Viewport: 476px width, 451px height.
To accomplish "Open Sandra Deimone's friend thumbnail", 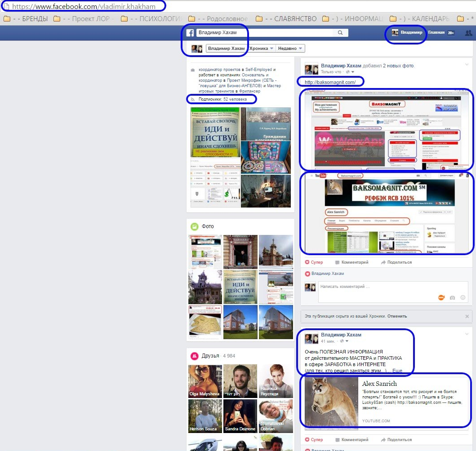I will [x=240, y=416].
